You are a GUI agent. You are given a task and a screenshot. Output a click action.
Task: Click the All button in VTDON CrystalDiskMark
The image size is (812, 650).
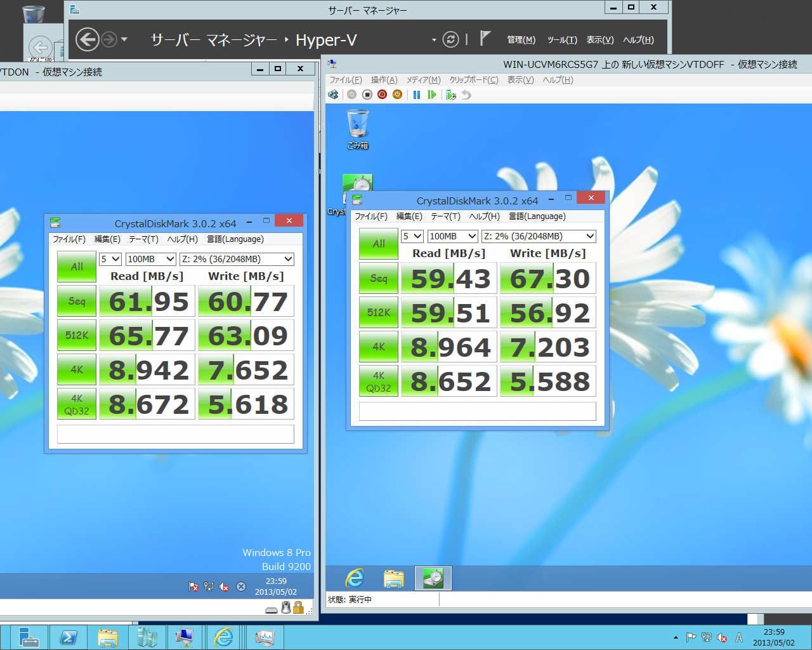tap(77, 267)
